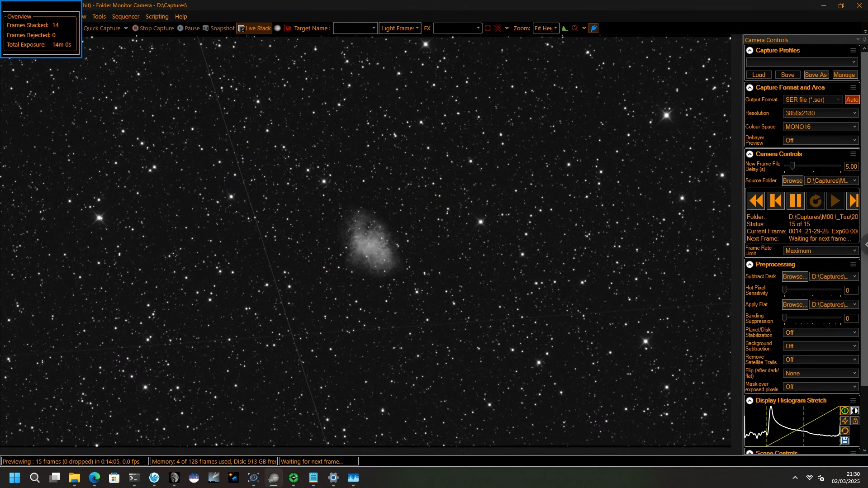Take a Snapshot from the toolbar
This screenshot has width=868, height=488.
[218, 28]
